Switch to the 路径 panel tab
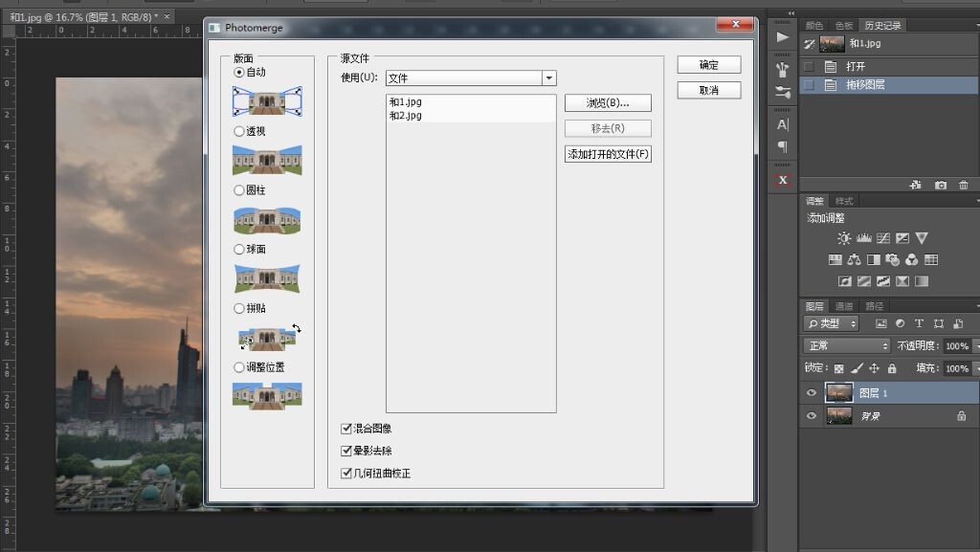The height and width of the screenshot is (552, 980). [874, 306]
